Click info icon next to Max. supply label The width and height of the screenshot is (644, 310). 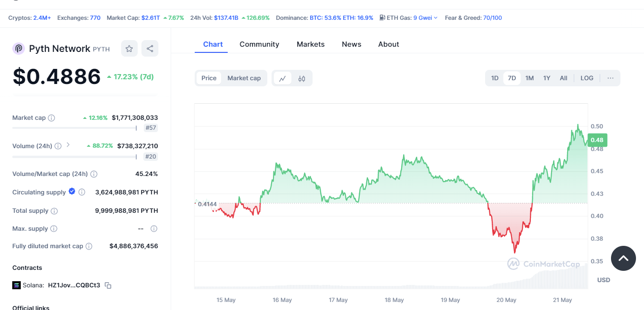tap(54, 229)
